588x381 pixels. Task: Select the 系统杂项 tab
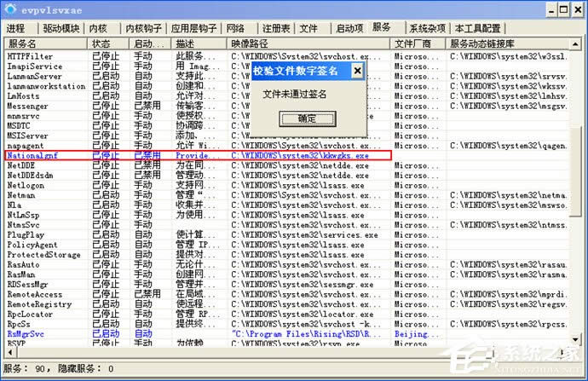425,28
